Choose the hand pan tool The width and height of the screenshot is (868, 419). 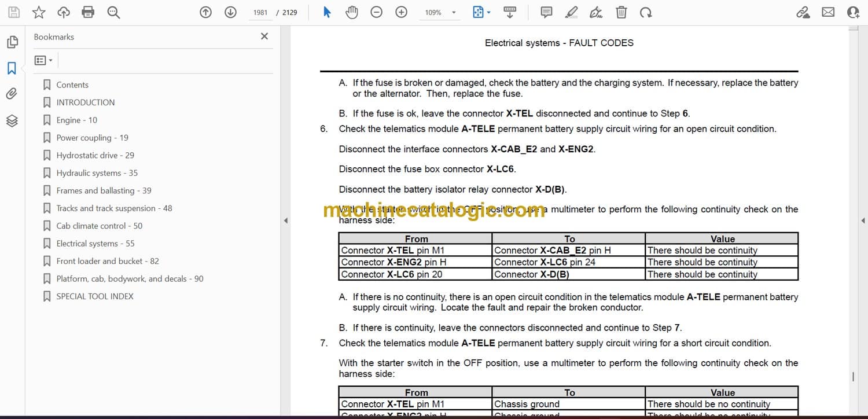pos(352,12)
